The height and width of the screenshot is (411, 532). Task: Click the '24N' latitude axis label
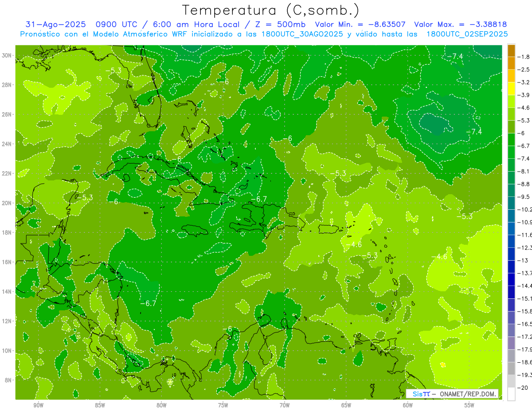(x=7, y=144)
